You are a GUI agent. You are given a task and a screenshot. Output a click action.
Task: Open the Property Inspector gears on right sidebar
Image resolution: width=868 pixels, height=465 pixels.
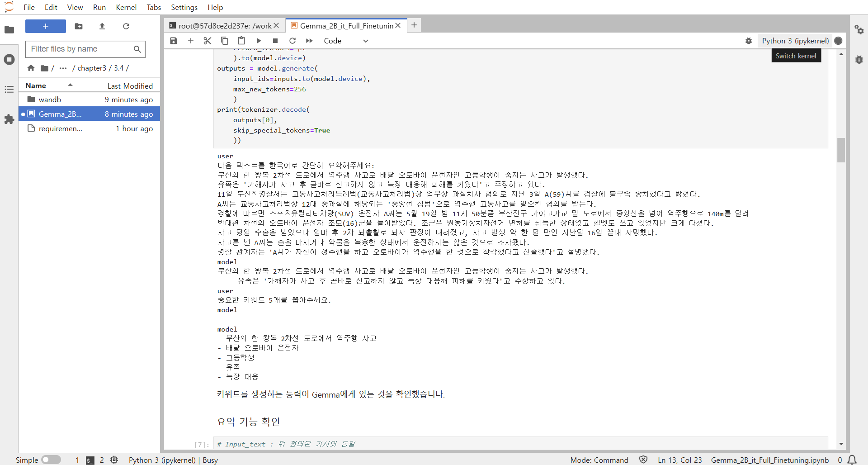(x=859, y=30)
